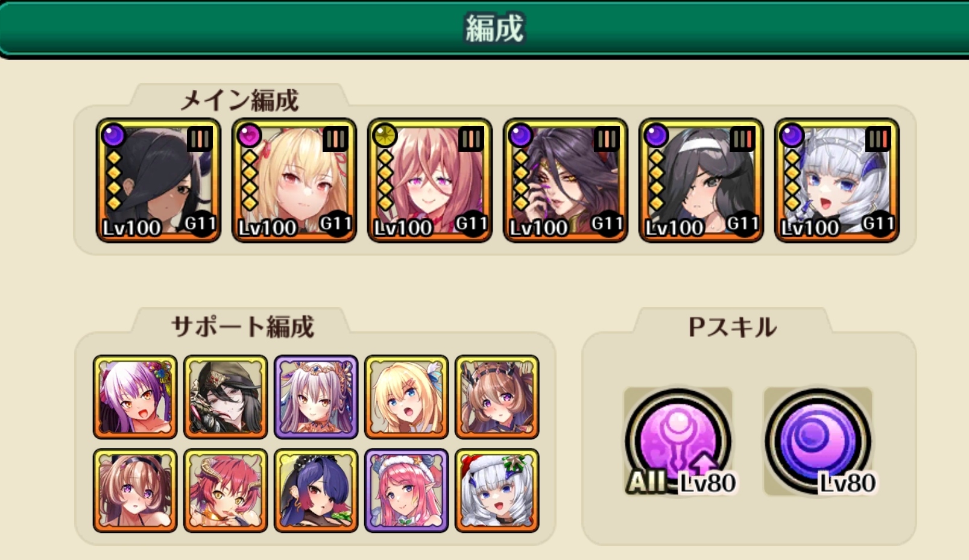Select the dark blue-haired support character
Image resolution: width=969 pixels, height=560 pixels.
click(x=316, y=491)
